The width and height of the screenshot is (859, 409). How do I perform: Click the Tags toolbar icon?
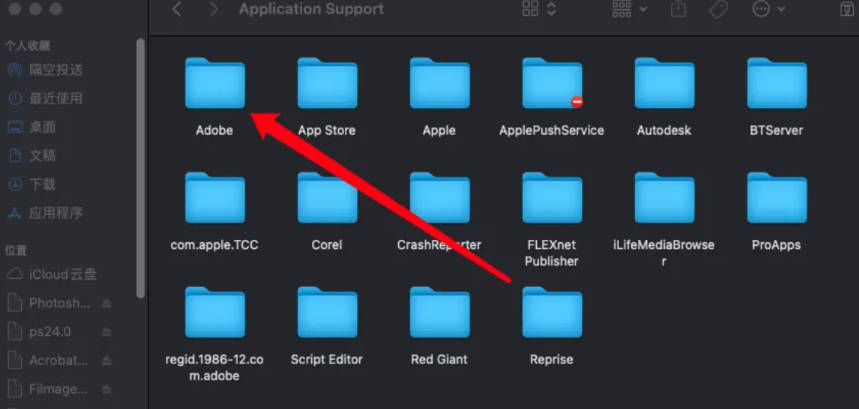point(718,9)
